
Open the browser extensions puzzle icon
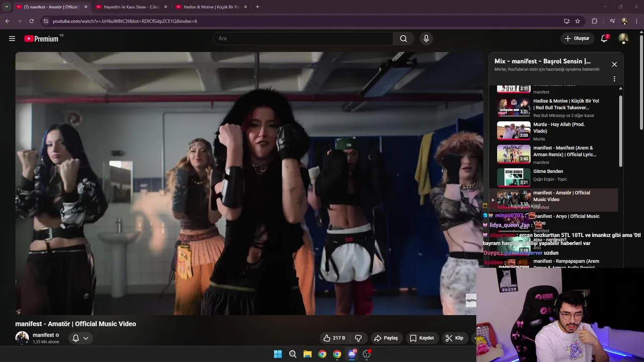(595, 21)
